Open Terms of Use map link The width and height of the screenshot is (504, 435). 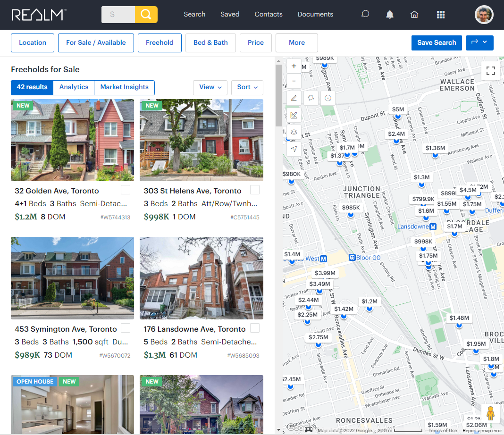click(443, 431)
